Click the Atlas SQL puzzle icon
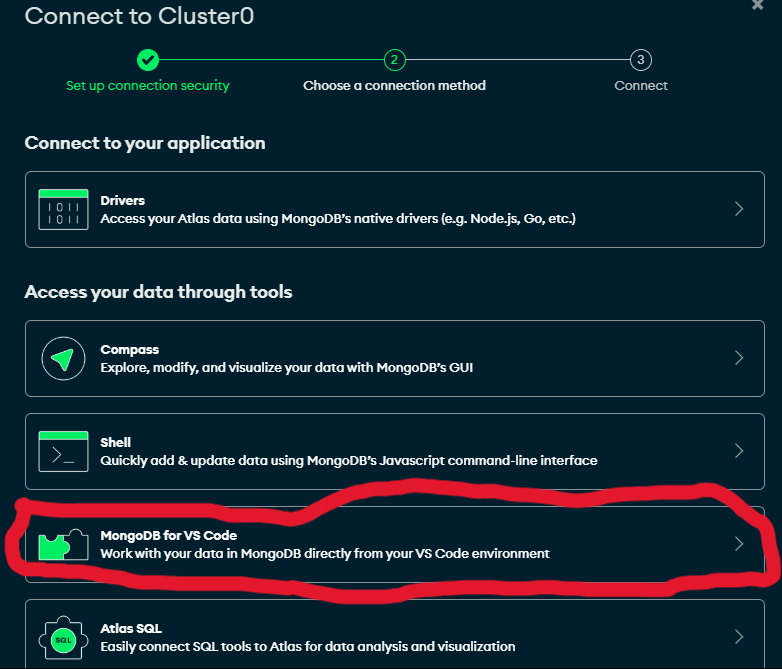The image size is (782, 669). pyautogui.click(x=63, y=638)
